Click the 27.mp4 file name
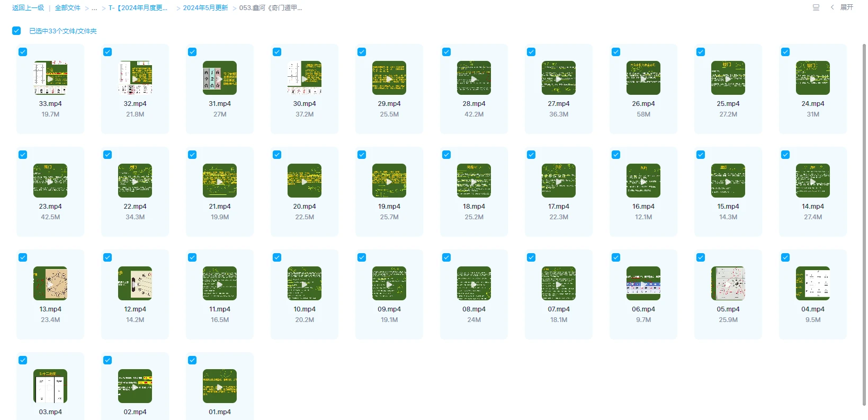The height and width of the screenshot is (420, 868). 559,104
